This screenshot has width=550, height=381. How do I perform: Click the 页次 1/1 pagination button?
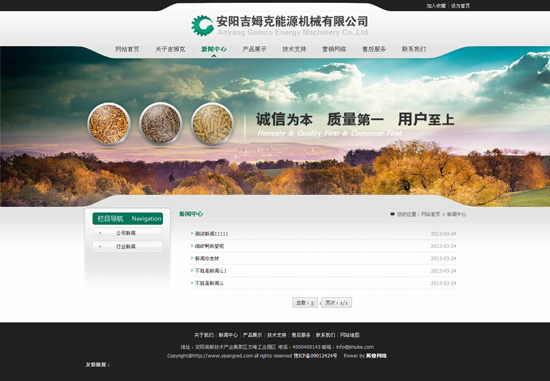coord(337,303)
